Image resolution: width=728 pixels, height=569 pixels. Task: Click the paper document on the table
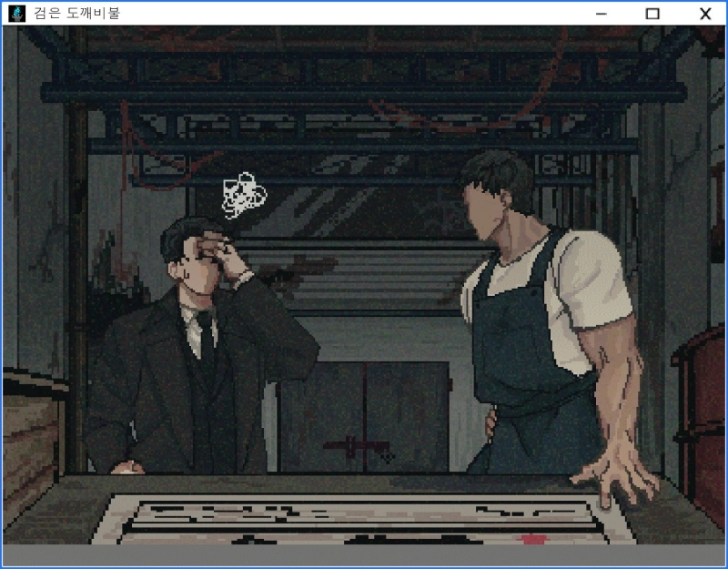pos(364,519)
